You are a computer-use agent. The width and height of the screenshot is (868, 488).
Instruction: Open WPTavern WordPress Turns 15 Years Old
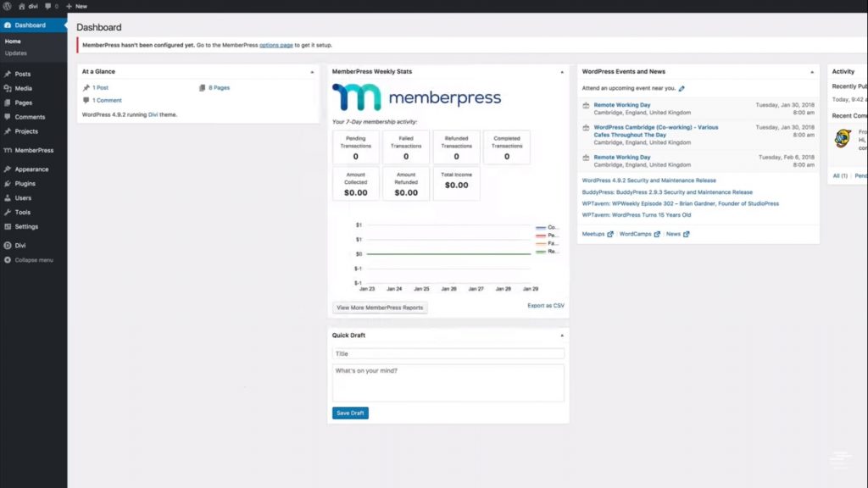coord(636,214)
